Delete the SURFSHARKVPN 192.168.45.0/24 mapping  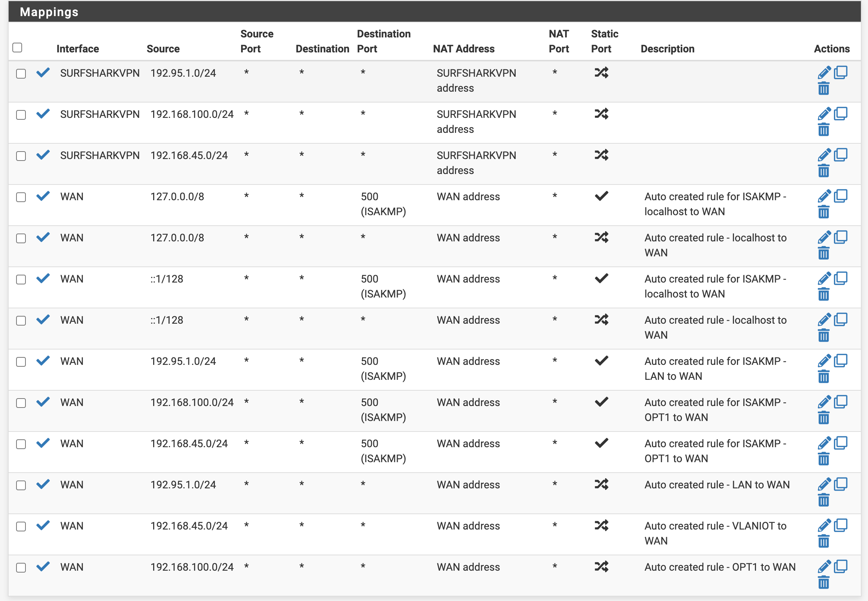pyautogui.click(x=823, y=171)
